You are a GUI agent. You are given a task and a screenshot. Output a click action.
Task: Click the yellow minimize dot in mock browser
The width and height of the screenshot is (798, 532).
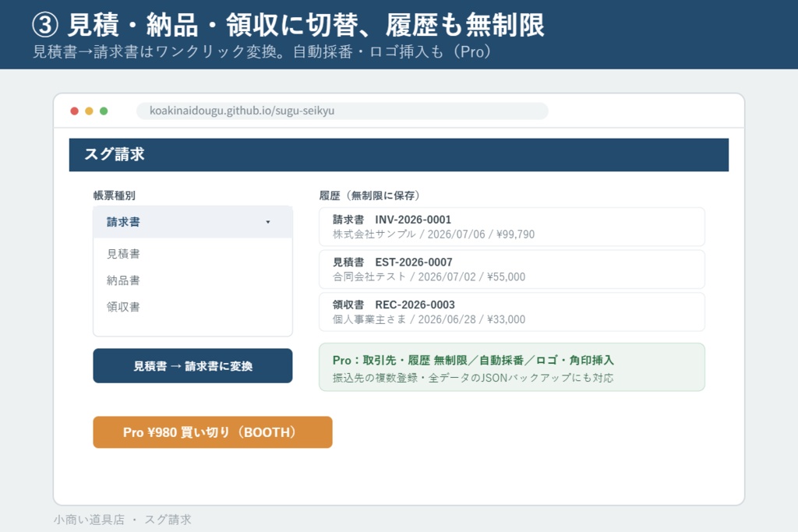click(89, 111)
